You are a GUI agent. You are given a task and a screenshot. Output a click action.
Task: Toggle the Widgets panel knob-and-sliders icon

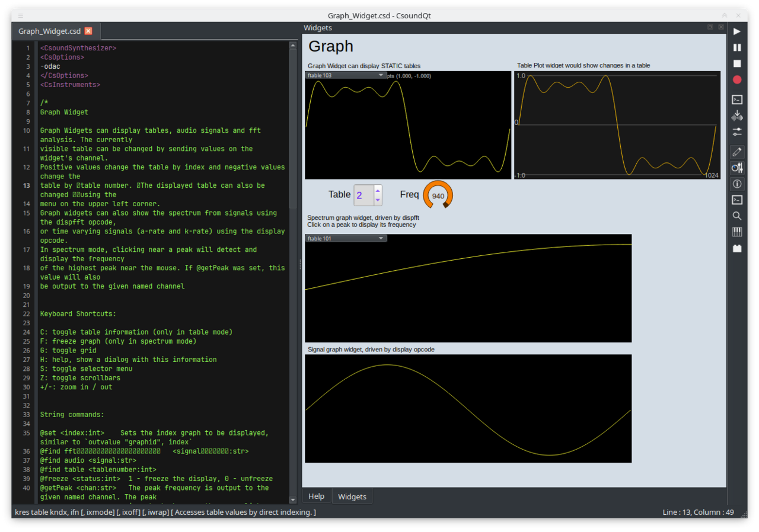click(737, 168)
